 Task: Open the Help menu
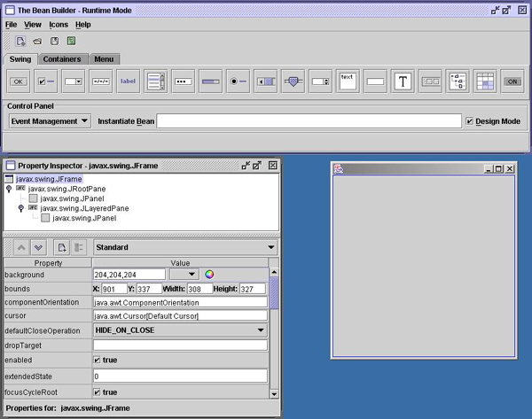83,25
